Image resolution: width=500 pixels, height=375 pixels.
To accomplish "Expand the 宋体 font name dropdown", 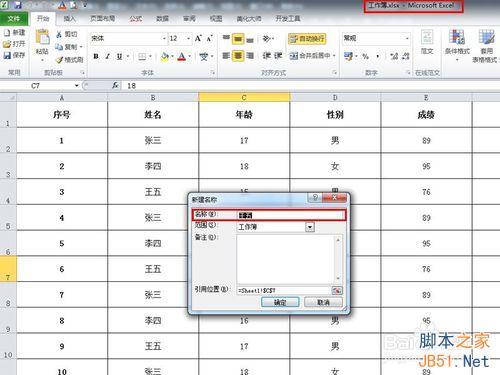I will click(x=164, y=39).
